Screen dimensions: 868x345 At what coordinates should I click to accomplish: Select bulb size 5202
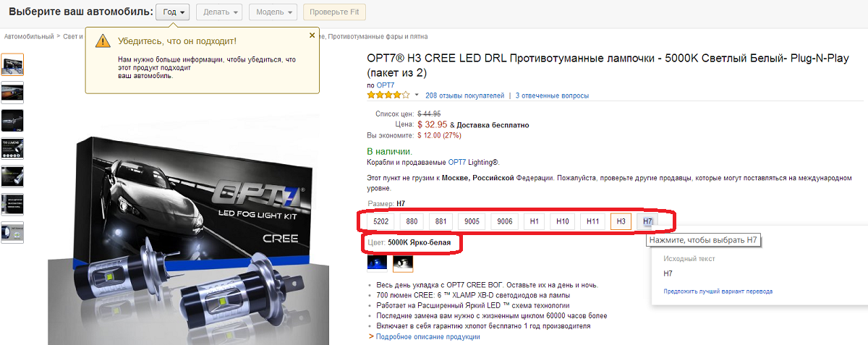coord(381,221)
